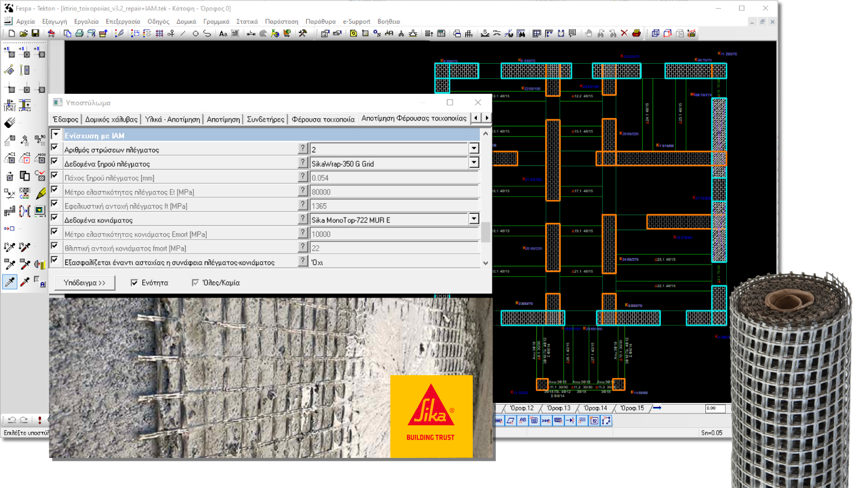This screenshot has height=488, width=868.
Task: Select the draw circle tool
Action: click(196, 34)
